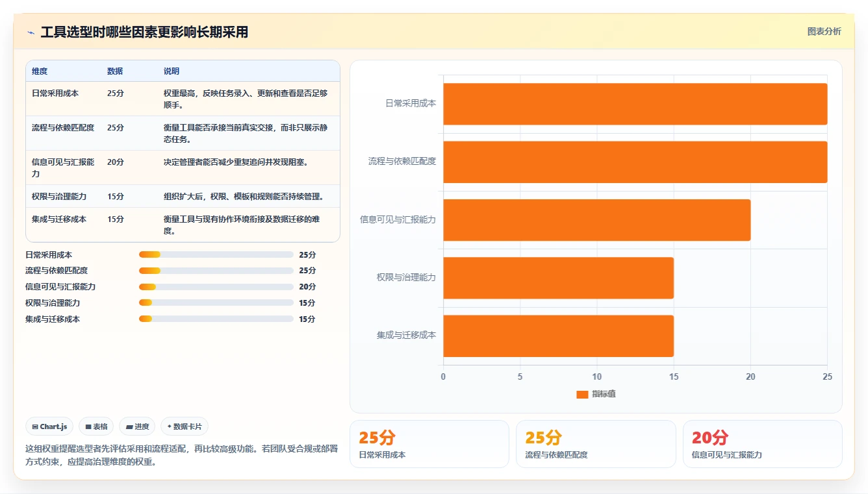The image size is (868, 494).
Task: Click the description starting 权重最高
Action: pos(246,99)
